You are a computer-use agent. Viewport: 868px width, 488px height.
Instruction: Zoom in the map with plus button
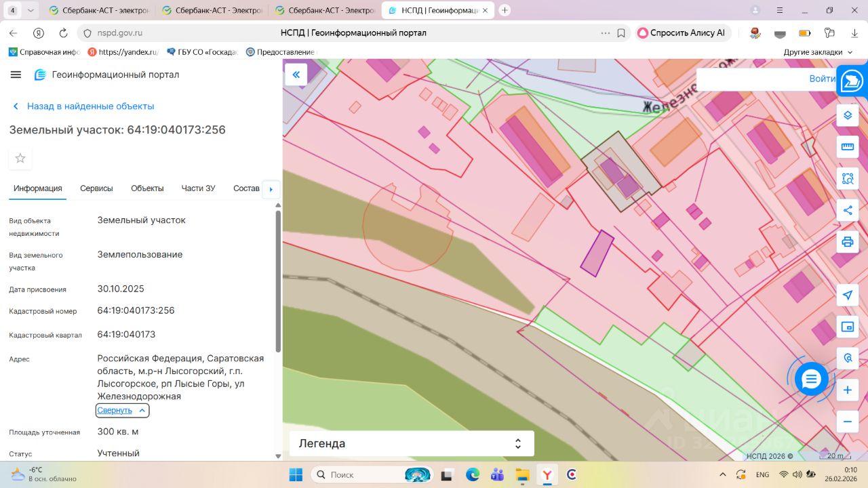point(847,390)
